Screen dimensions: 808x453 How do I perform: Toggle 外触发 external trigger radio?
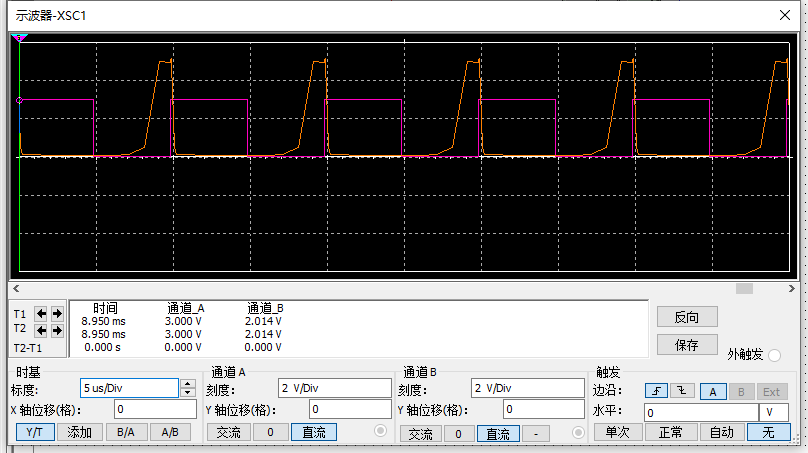pos(774,355)
